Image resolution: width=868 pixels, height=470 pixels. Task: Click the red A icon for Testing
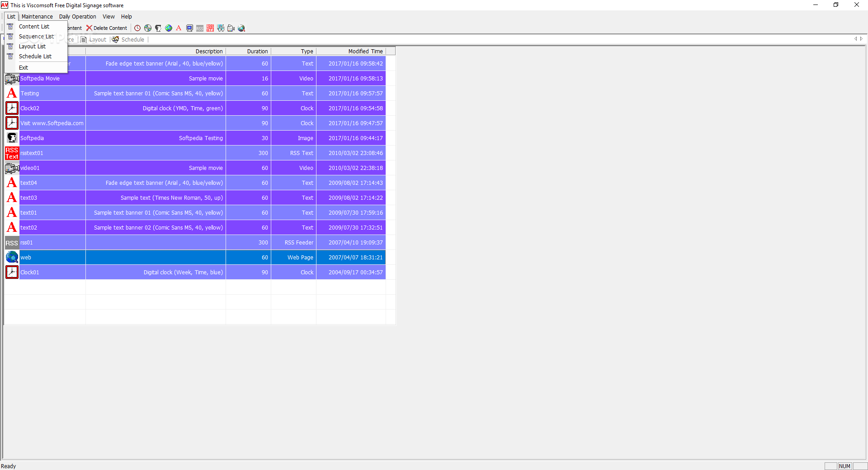click(x=12, y=94)
